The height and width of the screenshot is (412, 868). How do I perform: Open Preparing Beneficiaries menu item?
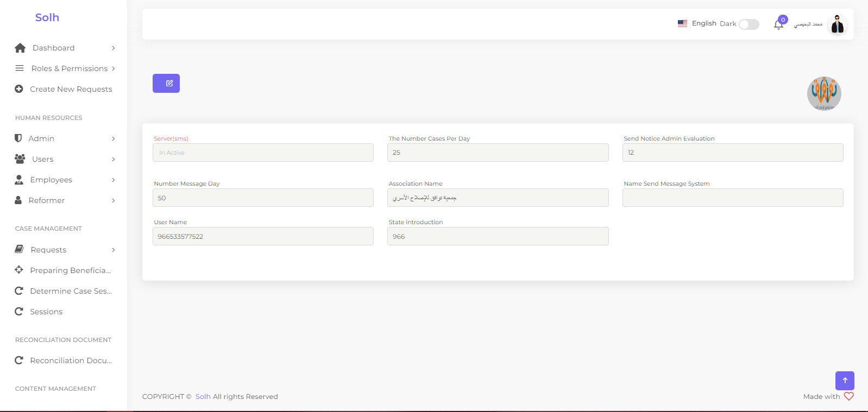[x=70, y=270]
